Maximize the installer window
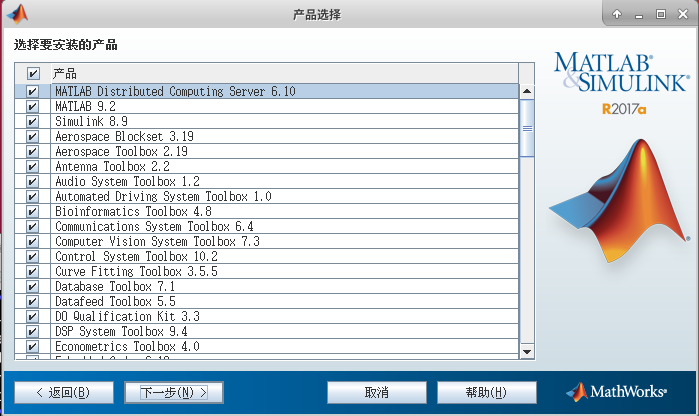Image resolution: width=699 pixels, height=416 pixels. (x=661, y=14)
